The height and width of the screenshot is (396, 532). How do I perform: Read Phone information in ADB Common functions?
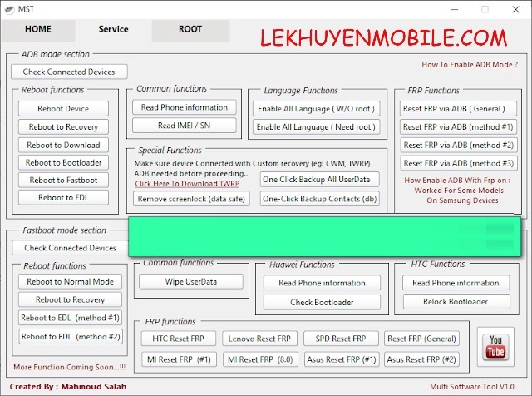[185, 107]
